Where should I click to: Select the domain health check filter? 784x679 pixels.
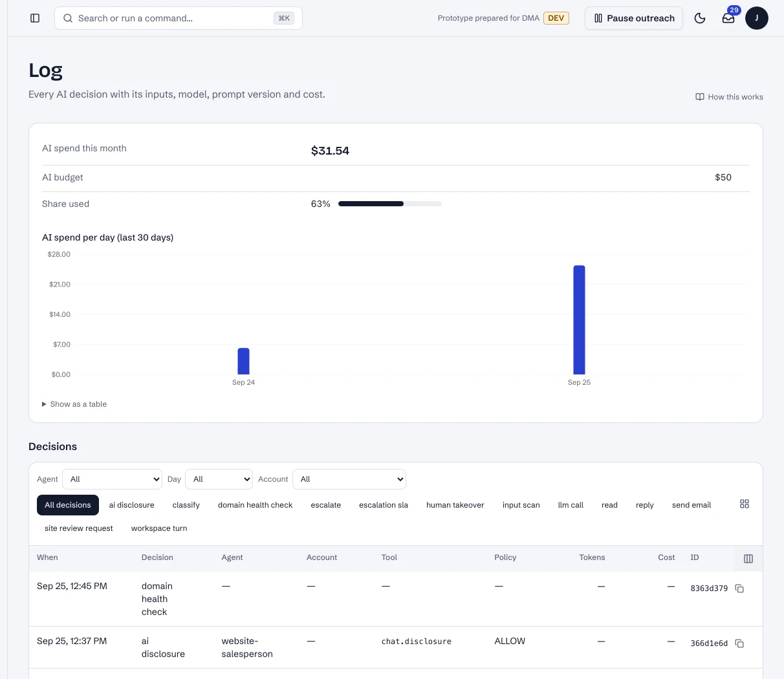pyautogui.click(x=256, y=505)
